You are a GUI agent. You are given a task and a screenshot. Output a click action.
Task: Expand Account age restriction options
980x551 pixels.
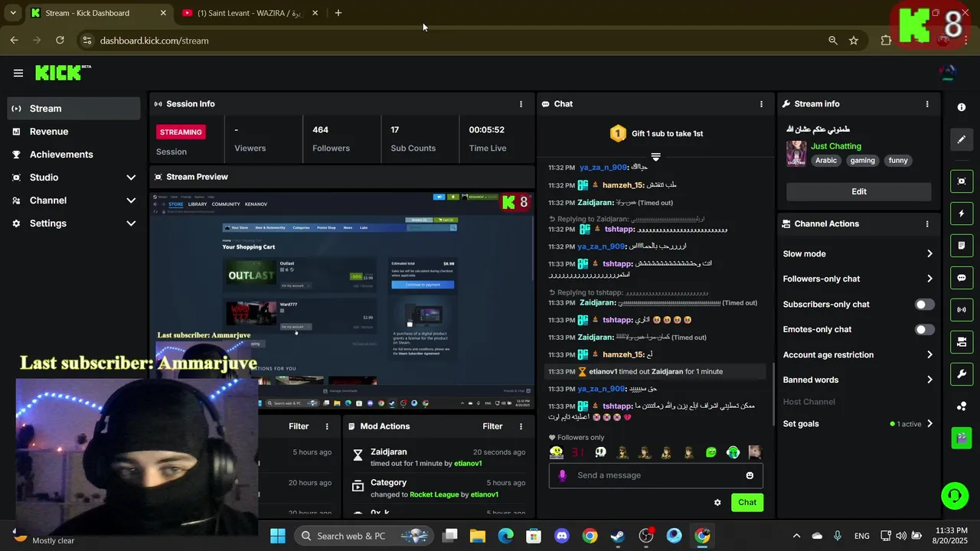point(858,355)
